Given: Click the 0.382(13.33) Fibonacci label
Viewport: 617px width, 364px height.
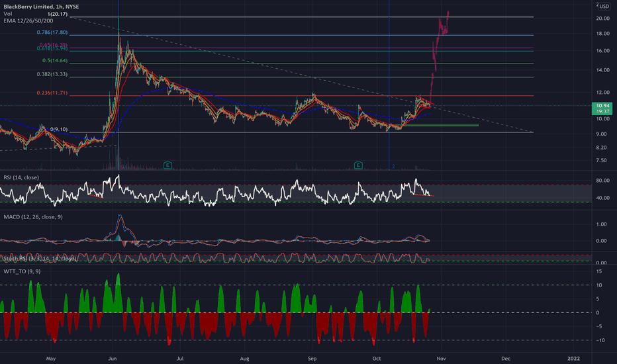Looking at the screenshot, I should coord(52,74).
